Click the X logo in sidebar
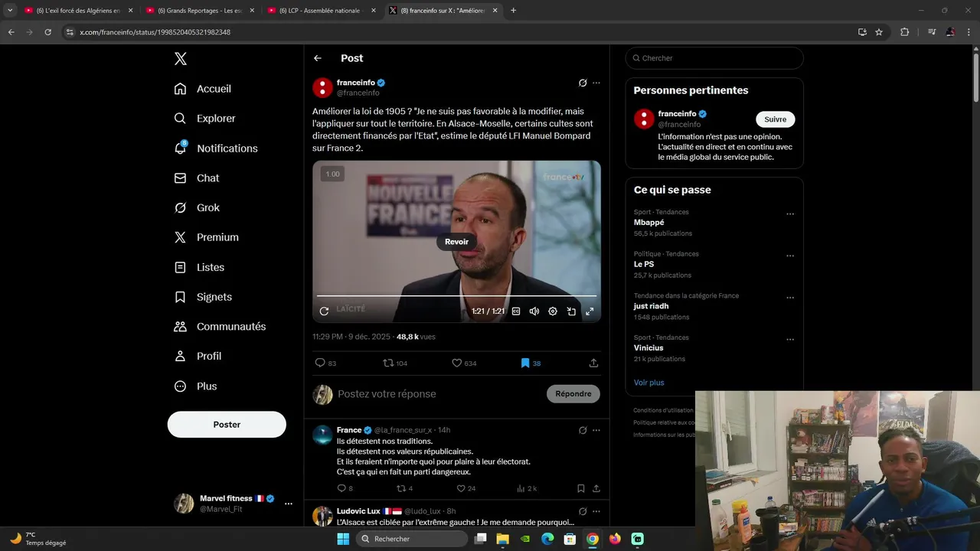This screenshot has width=980, height=551. click(x=180, y=59)
